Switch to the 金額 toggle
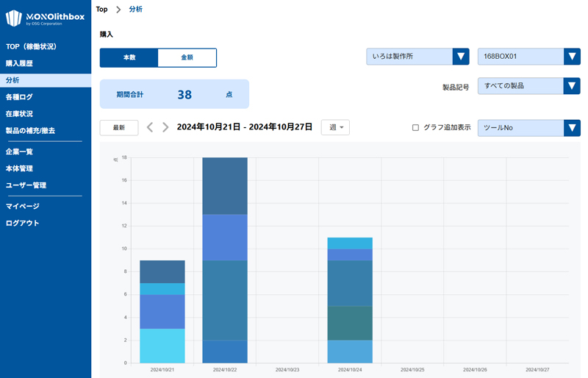 pyautogui.click(x=187, y=57)
